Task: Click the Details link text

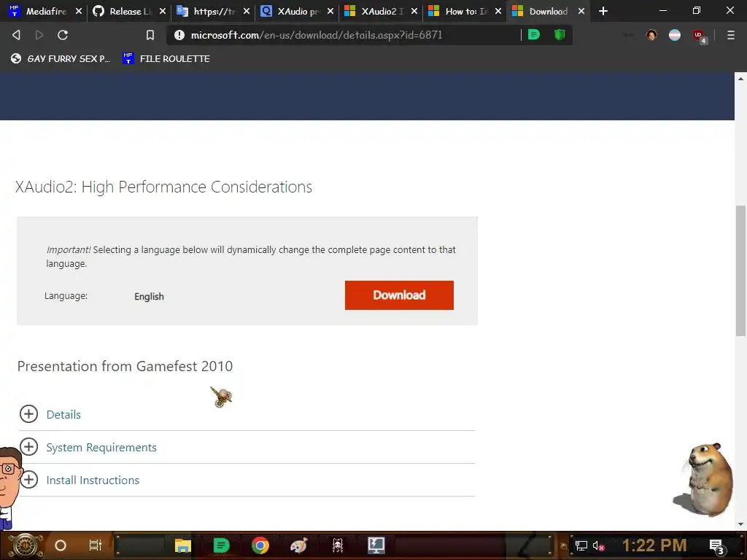Action: pyautogui.click(x=63, y=414)
